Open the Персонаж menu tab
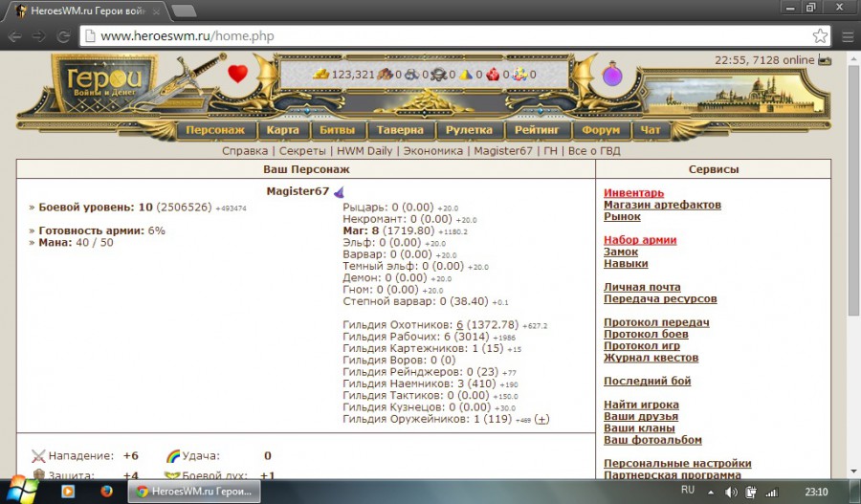Image resolution: width=861 pixels, height=504 pixels. click(x=215, y=130)
